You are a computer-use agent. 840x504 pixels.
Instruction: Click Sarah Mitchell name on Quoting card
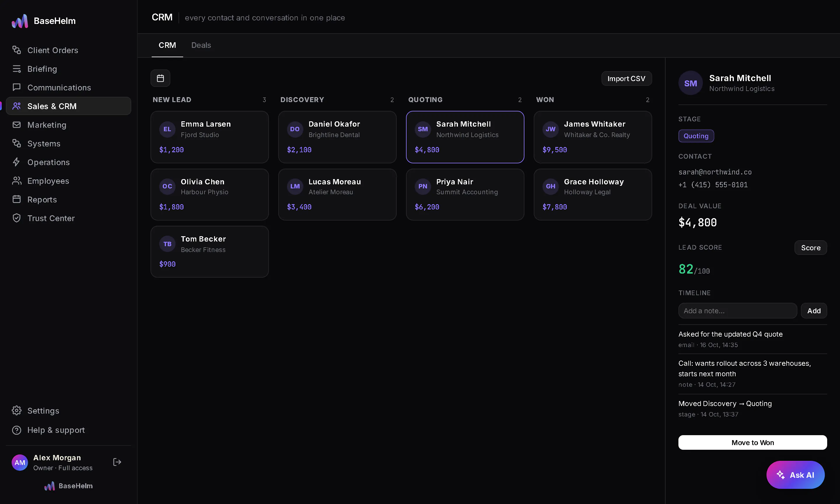[x=463, y=124]
